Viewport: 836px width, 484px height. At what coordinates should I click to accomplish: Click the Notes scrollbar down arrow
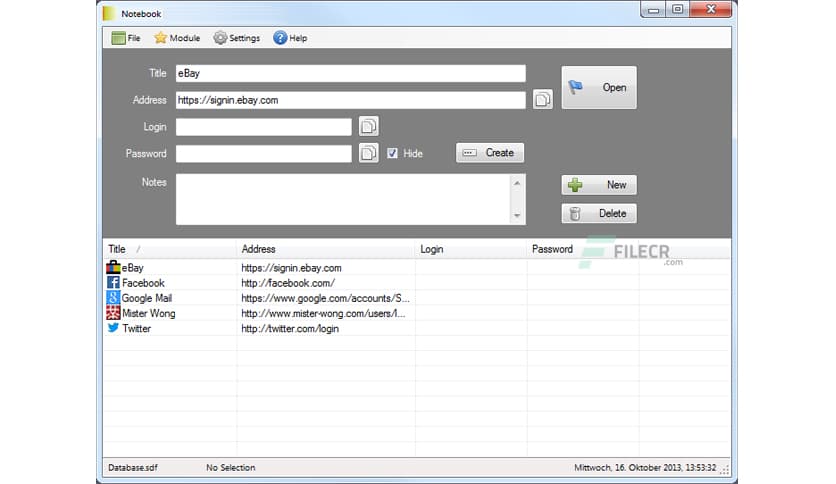[x=517, y=215]
